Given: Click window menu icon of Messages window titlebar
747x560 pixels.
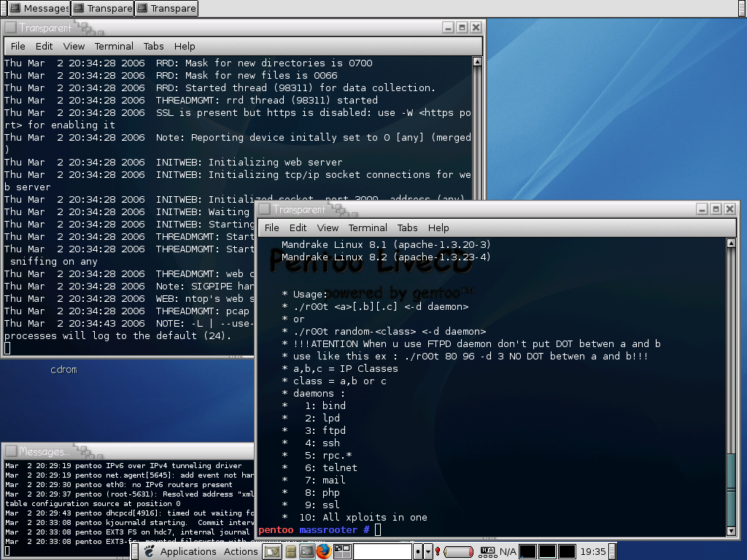Looking at the screenshot, I should pos(11,451).
